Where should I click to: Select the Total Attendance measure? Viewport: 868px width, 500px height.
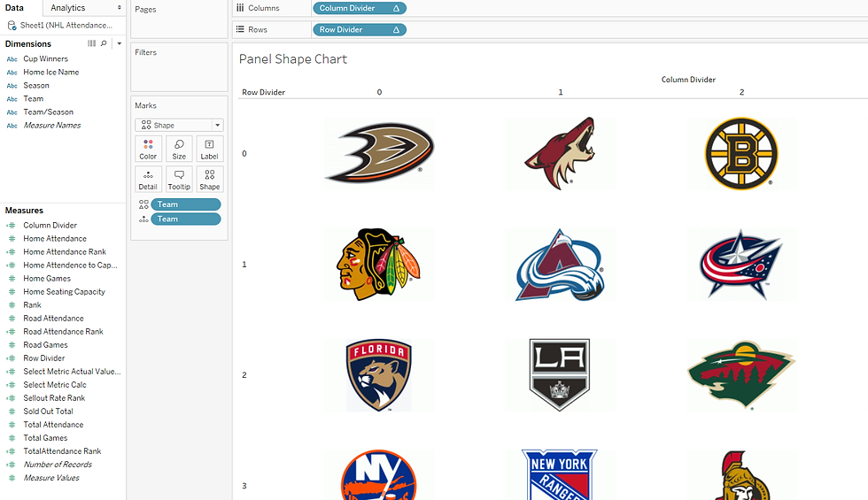point(53,424)
